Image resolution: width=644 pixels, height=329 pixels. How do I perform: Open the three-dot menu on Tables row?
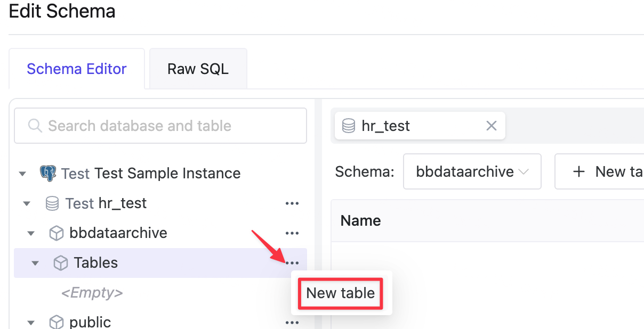click(292, 263)
